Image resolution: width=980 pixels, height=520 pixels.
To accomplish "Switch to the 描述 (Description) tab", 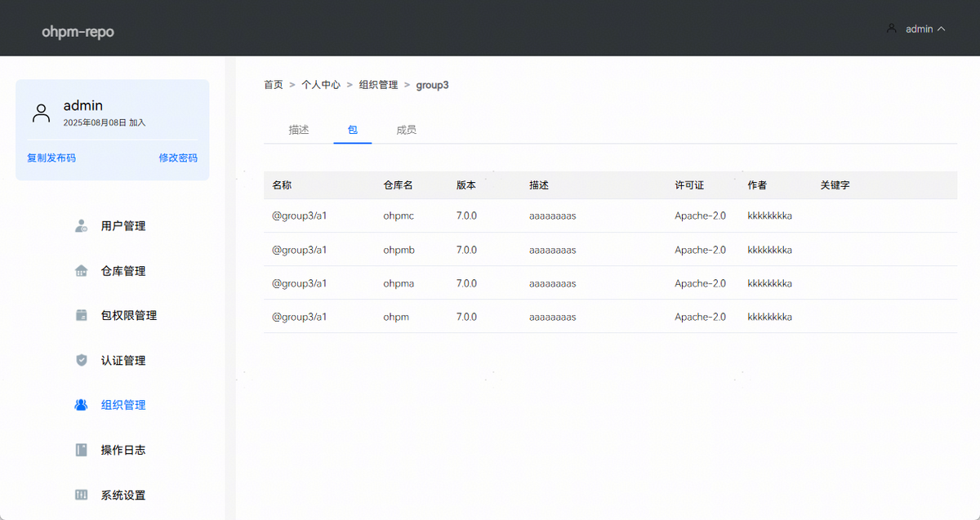I will [x=299, y=130].
